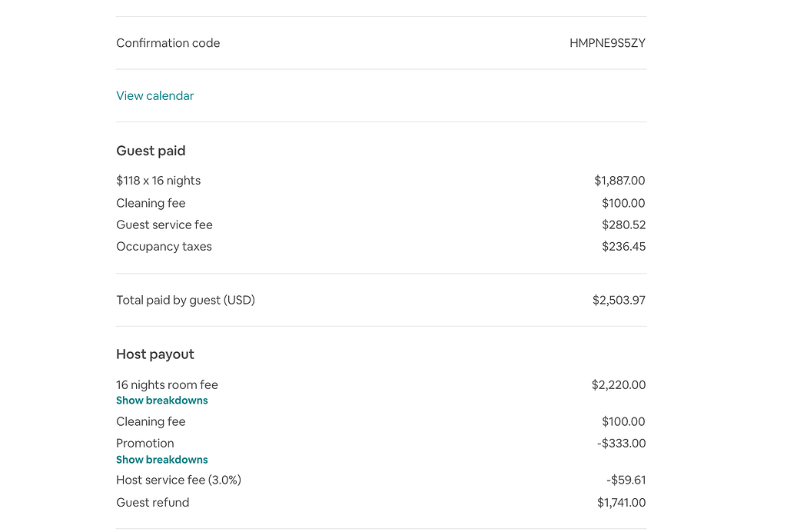Image resolution: width=787 pixels, height=532 pixels.
Task: Click the $2,503.97 total amount
Action: [x=619, y=300]
